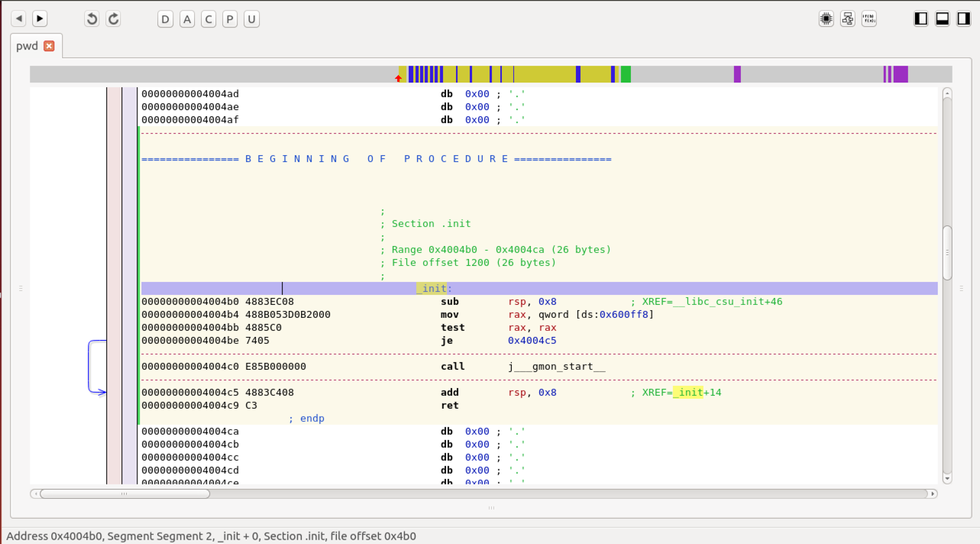980x544 pixels.
Task: Switch to assembly view with CPU chip icon
Action: pos(826,19)
